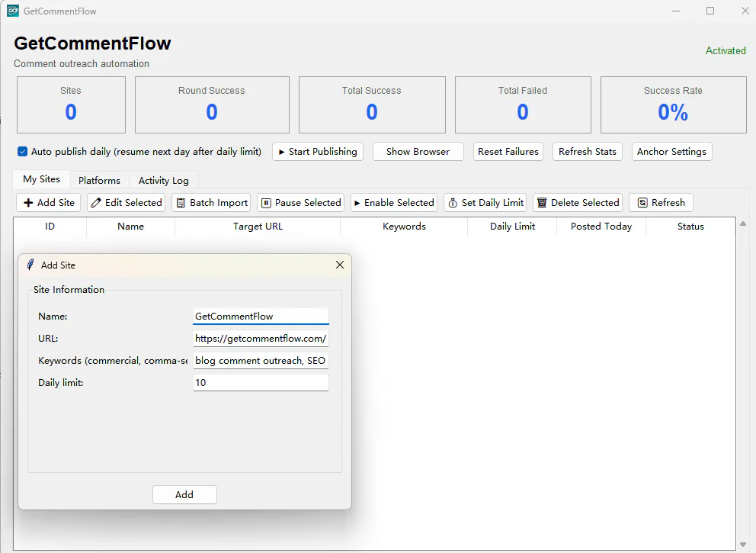Screen dimensions: 756x553
Task: Click Target URL column header
Action: (x=258, y=227)
